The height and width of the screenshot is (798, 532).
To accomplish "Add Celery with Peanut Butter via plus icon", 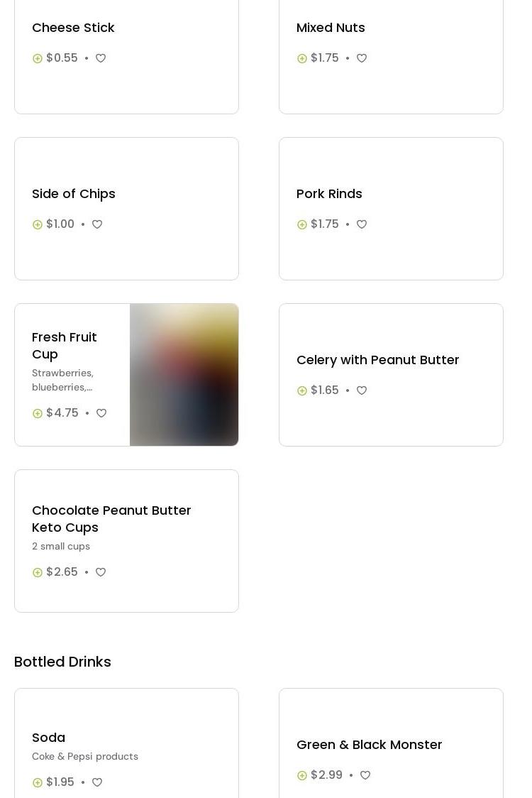I will pyautogui.click(x=302, y=390).
